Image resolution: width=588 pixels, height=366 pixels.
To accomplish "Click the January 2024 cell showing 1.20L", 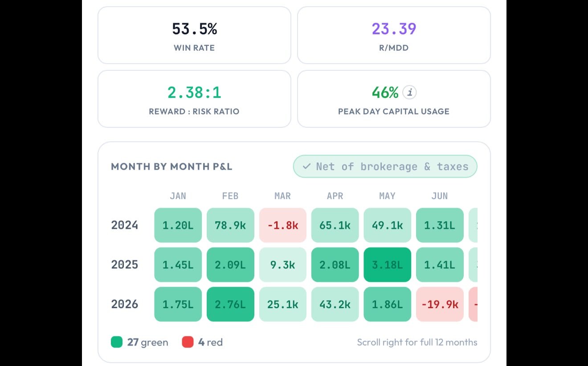I will click(x=178, y=225).
